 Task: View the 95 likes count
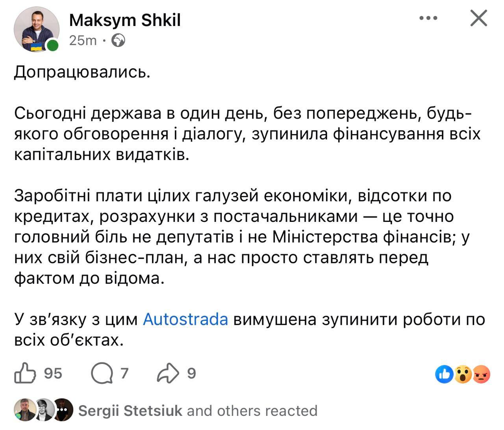tap(53, 373)
